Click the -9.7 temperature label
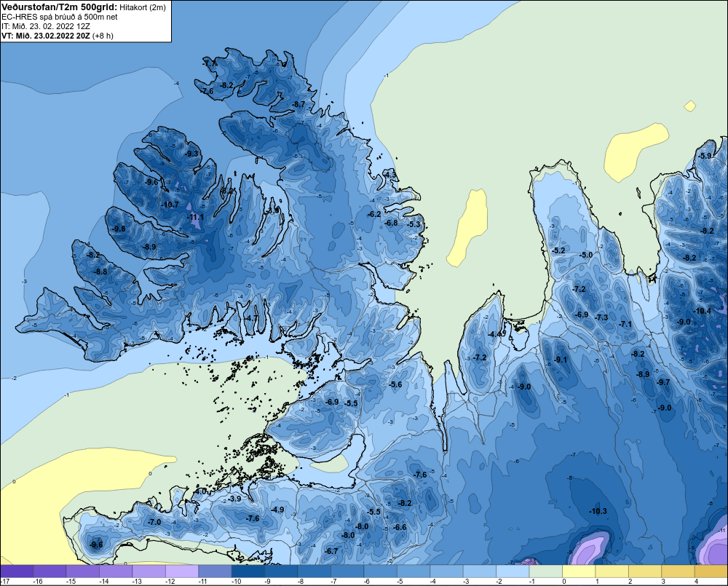 (663, 382)
